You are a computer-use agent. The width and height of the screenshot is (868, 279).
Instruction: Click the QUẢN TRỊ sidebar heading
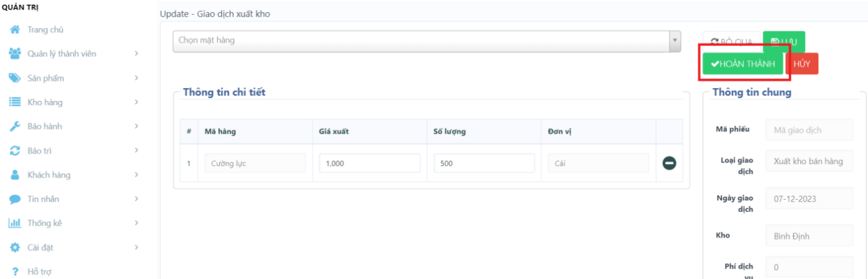[x=21, y=7]
